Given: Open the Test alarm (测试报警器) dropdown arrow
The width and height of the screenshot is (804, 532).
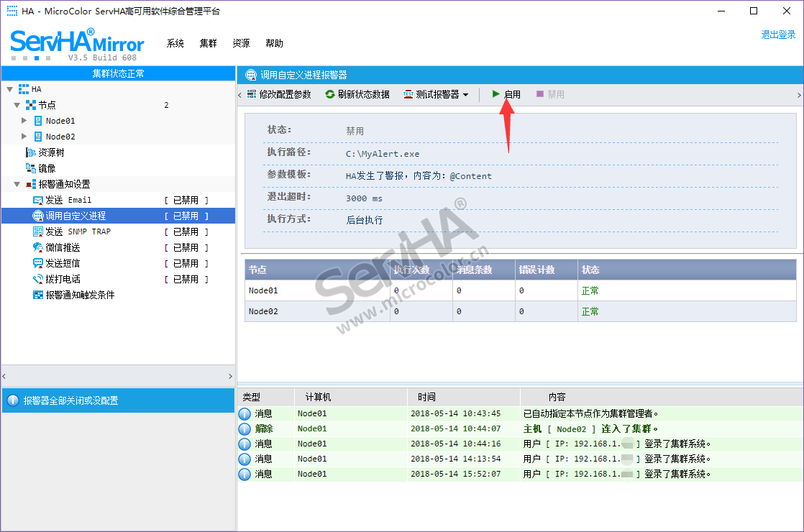Looking at the screenshot, I should [x=466, y=95].
